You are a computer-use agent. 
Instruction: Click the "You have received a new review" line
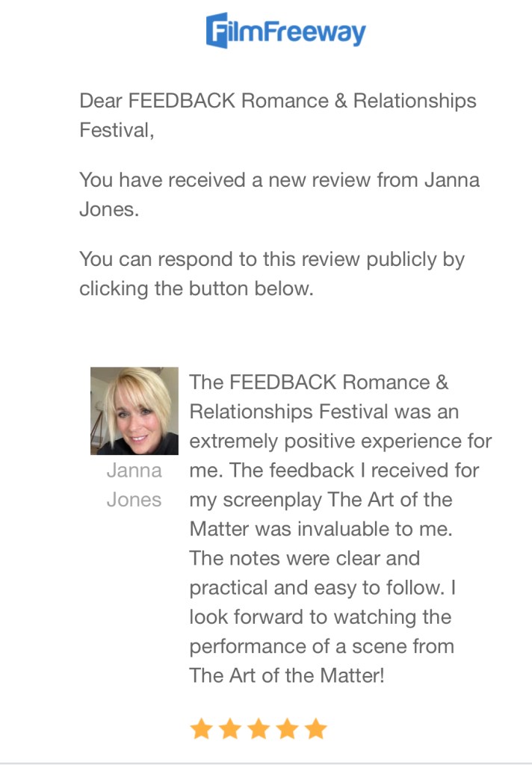point(279,180)
